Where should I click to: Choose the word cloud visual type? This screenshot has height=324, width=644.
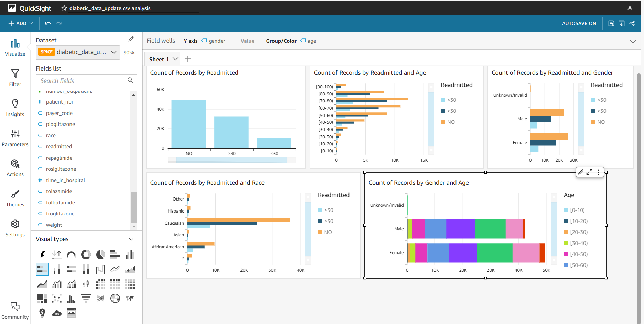57,313
